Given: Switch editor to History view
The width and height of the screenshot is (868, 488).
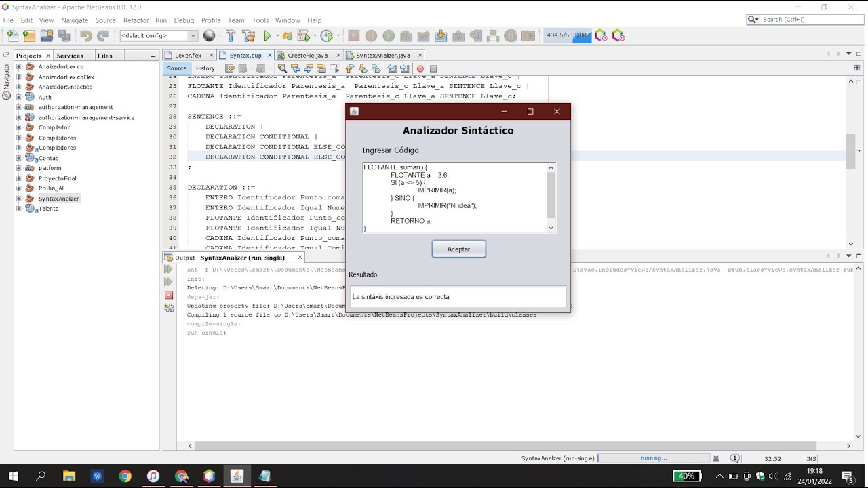Looking at the screenshot, I should click(x=205, y=68).
